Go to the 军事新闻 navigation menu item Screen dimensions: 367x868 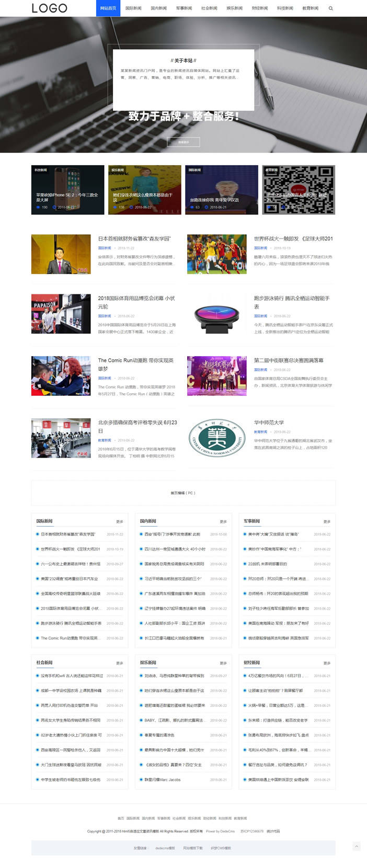[x=184, y=8]
